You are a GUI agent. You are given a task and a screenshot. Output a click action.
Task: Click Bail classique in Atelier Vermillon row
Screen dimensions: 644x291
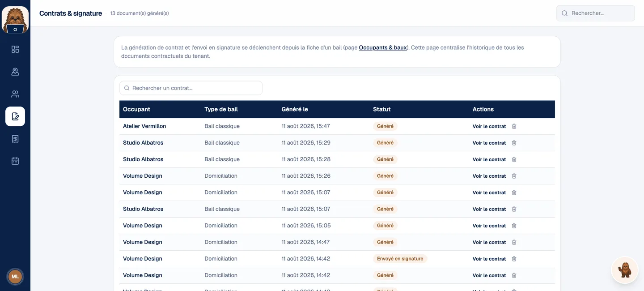tap(222, 126)
